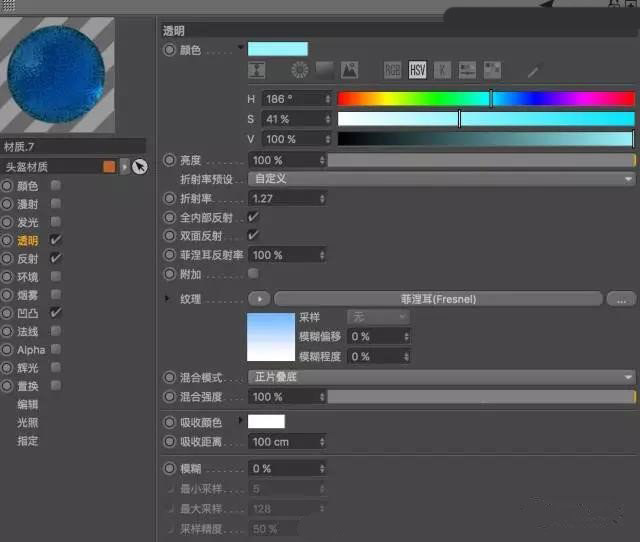This screenshot has height=542, width=640.
Task: Enable the 环境 channel checkbox
Action: click(56, 276)
